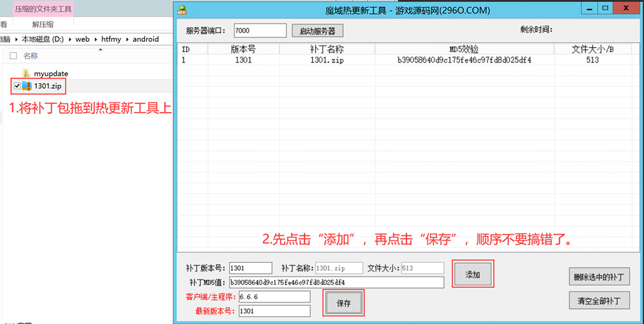Expand the breadcrumb arrow after htfmy
644x324 pixels.
[x=127, y=39]
